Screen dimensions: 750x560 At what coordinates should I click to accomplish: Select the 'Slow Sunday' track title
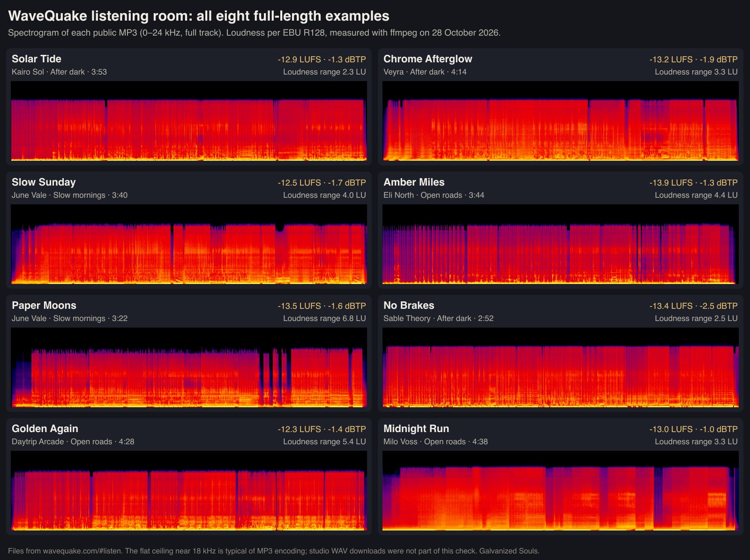[44, 182]
